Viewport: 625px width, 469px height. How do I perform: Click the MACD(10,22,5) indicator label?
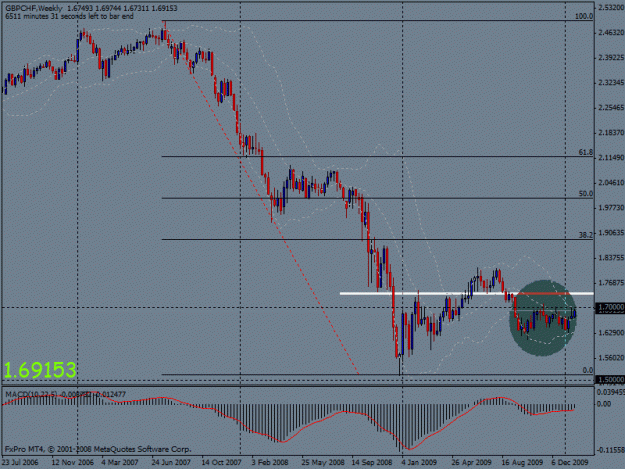[32, 394]
